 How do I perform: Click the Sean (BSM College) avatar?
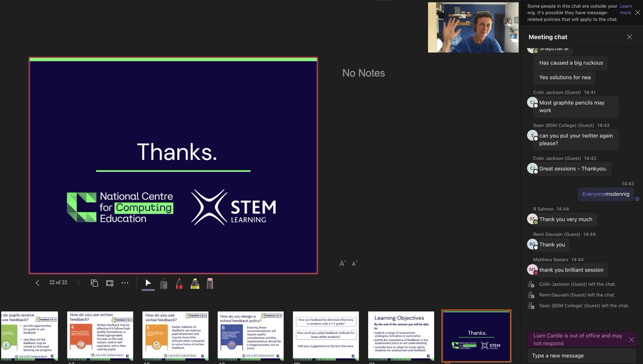click(532, 135)
